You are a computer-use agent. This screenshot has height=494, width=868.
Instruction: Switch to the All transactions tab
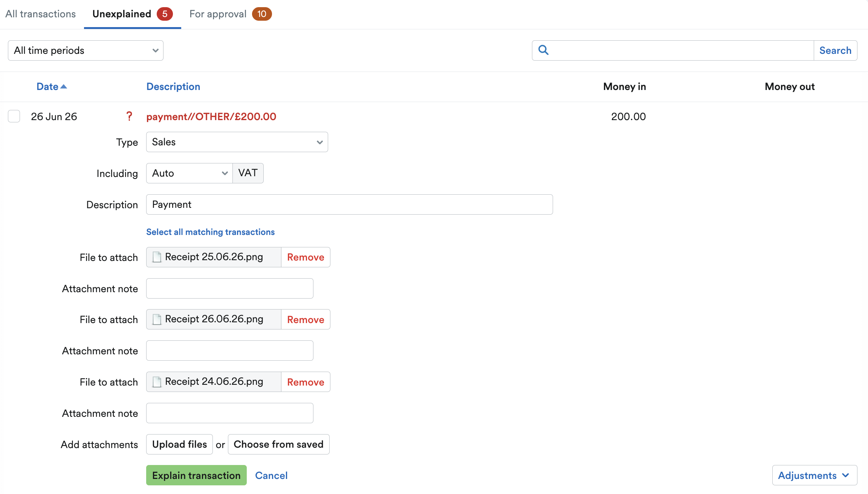coord(40,14)
